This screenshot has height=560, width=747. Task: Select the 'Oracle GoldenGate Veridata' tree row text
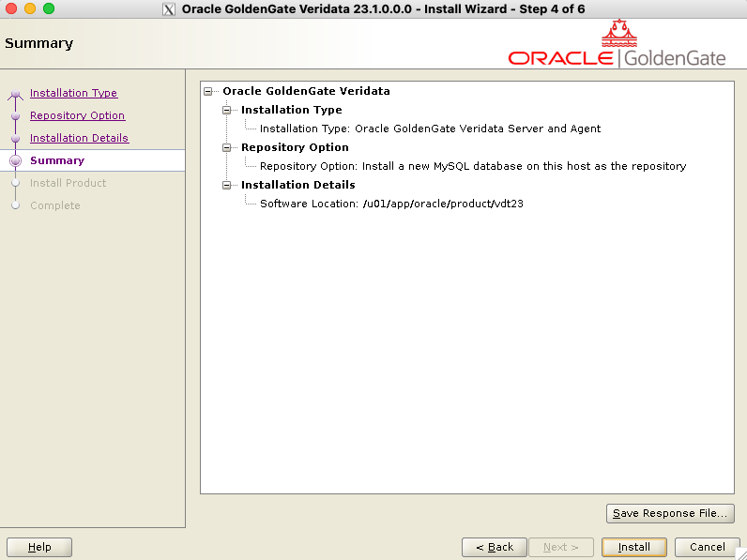[x=306, y=91]
